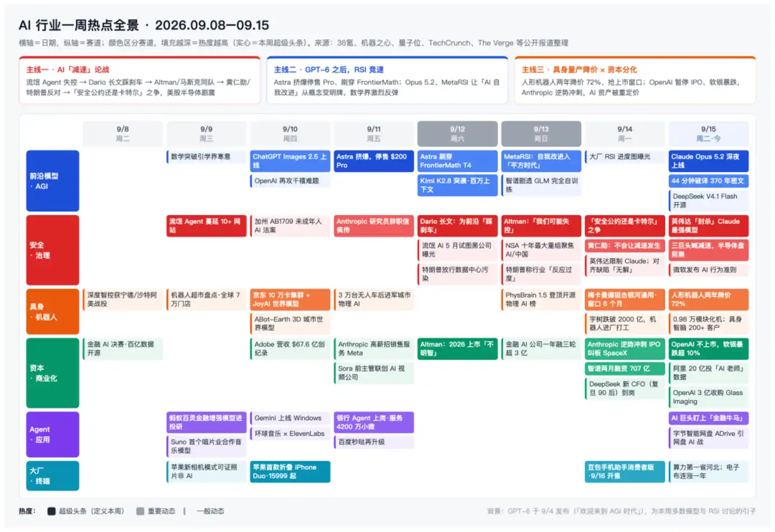This screenshot has height=532, width=775.
Task: Click the 微软发布 AI 行为准则 card
Action: pyautogui.click(x=709, y=270)
